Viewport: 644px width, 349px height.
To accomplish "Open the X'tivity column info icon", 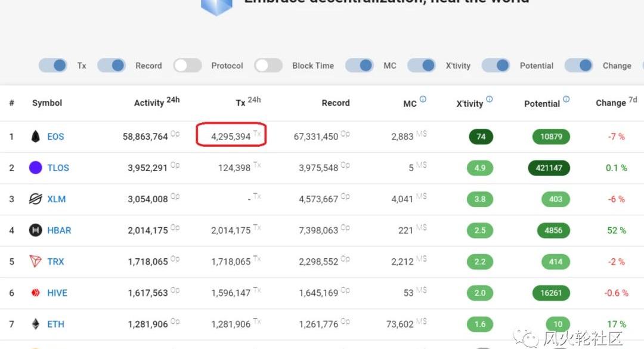I will 489,99.
